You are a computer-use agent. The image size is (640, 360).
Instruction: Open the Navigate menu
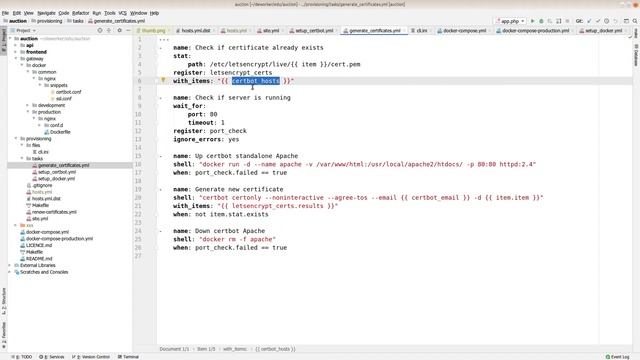tap(46, 13)
